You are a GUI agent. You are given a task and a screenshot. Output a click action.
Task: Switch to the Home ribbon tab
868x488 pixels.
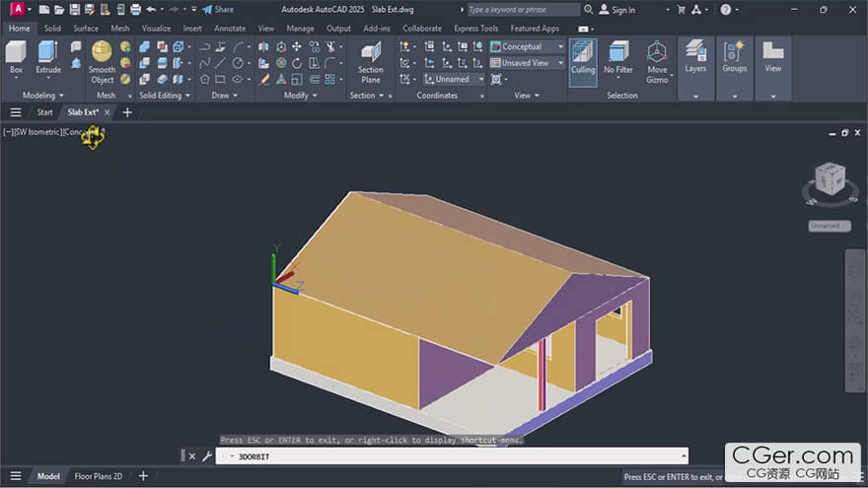pos(20,29)
